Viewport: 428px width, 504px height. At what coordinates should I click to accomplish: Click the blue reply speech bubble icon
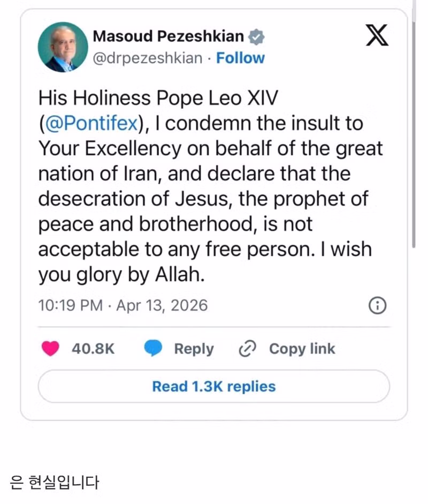153,349
